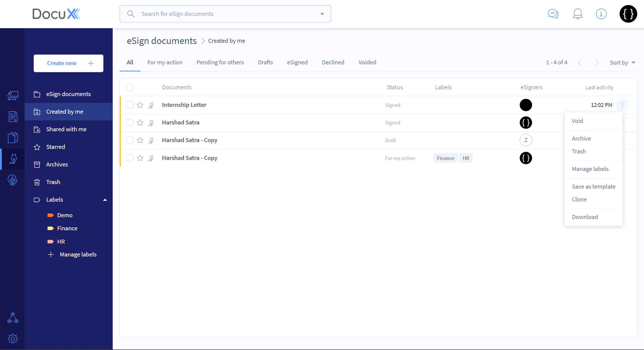Select checkbox for Internship Letter
Screen dimensions: 644x350
[130, 105]
